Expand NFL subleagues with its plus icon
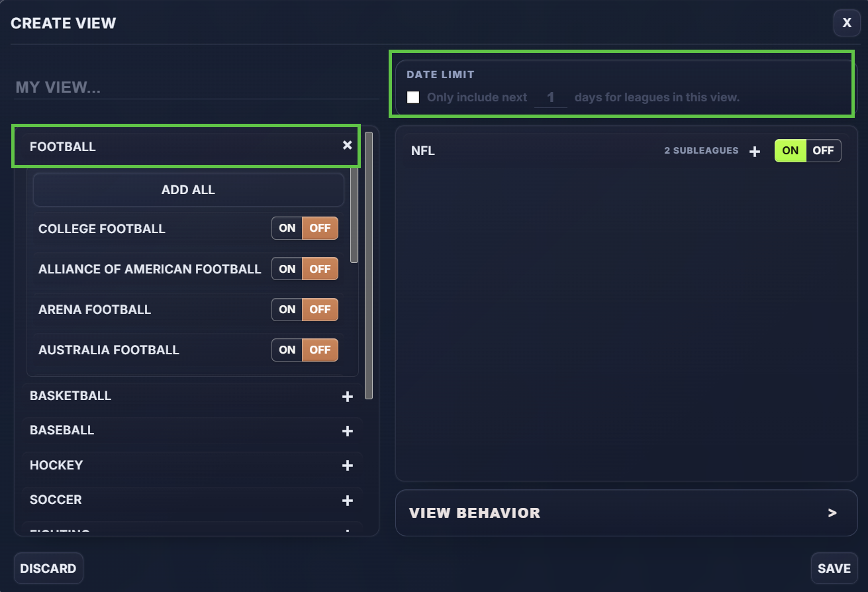868x592 pixels. [754, 152]
